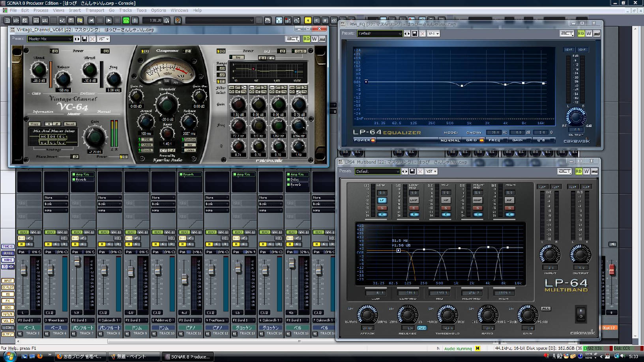This screenshot has width=644, height=362.
Task: Click the Track 7 volume fader
Action: 77,261
